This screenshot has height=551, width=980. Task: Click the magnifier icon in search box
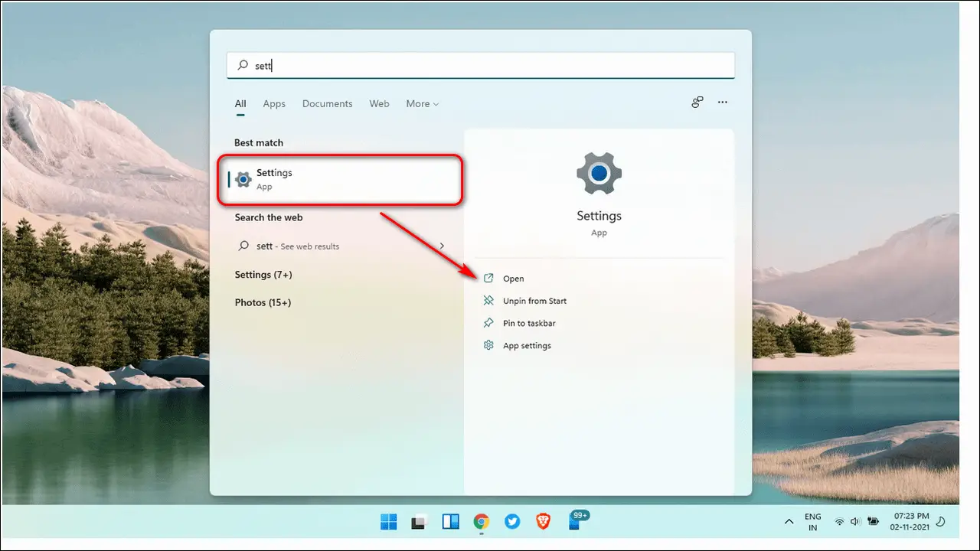(x=242, y=66)
